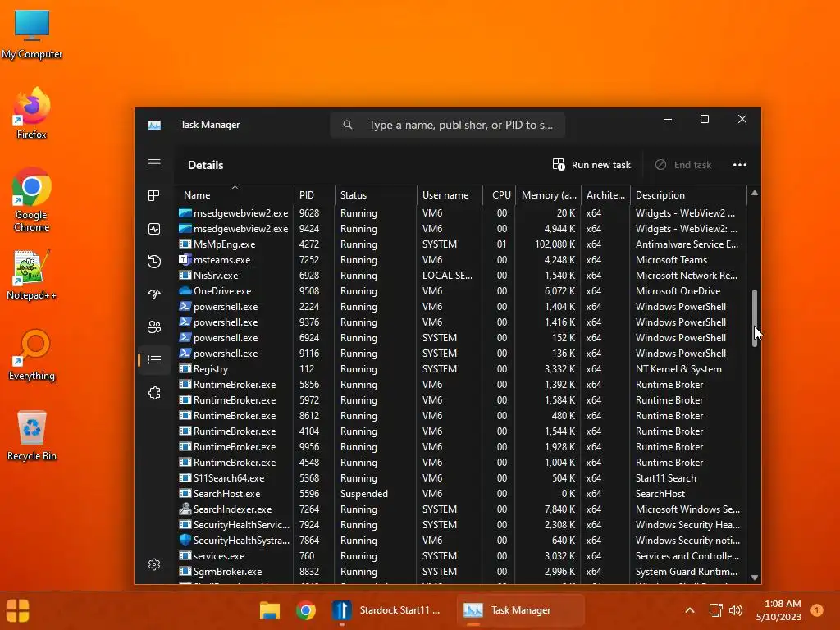
Task: Sort by the Architecture column header
Action: [606, 195]
